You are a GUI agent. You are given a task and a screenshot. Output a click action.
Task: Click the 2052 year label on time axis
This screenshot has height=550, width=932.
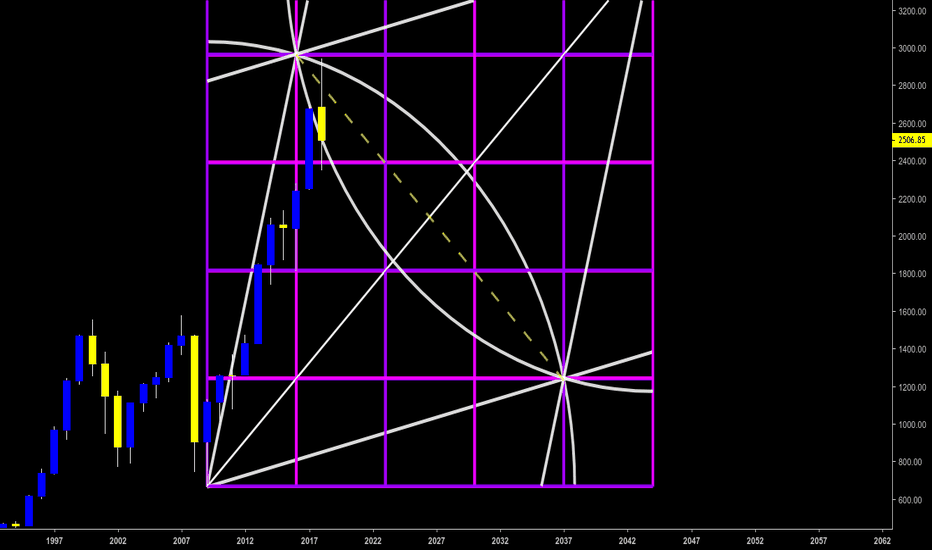(x=755, y=540)
